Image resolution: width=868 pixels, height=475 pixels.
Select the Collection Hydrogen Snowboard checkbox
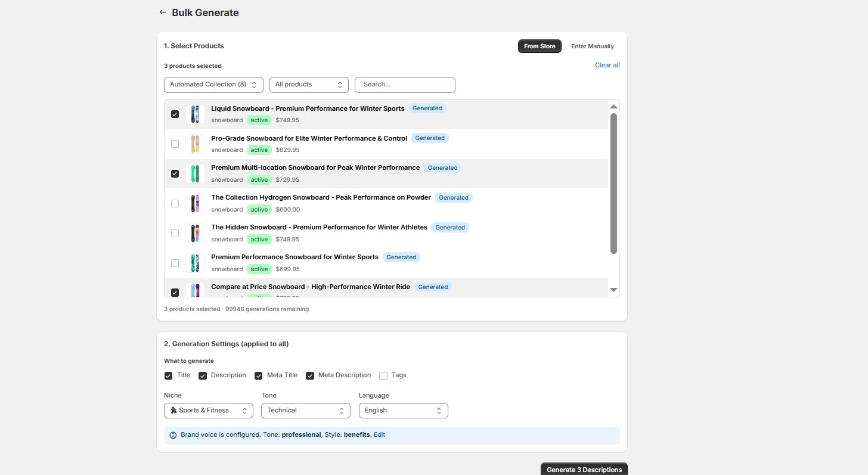click(175, 204)
